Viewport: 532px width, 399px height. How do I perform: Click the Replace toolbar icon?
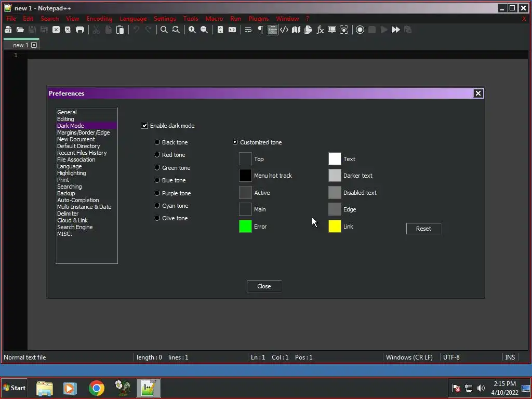point(176,30)
